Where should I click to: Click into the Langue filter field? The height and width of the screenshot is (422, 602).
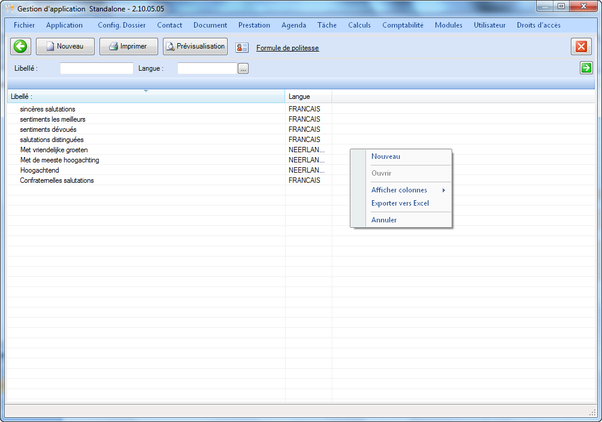click(207, 69)
